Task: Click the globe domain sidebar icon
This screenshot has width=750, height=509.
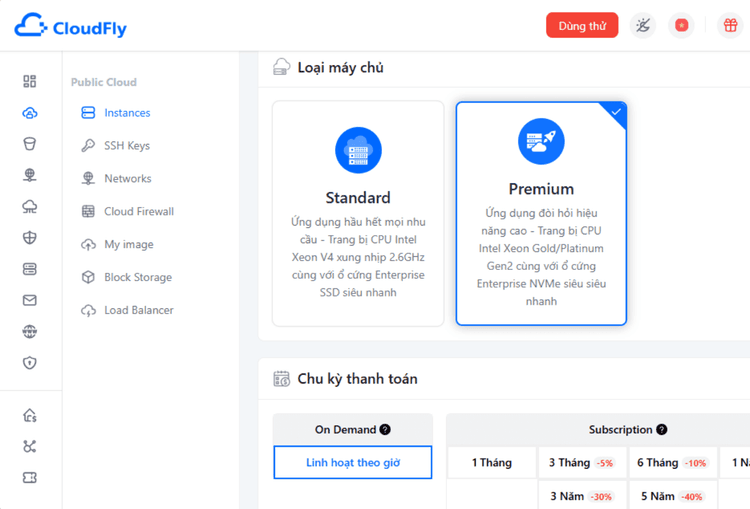Action: [x=30, y=331]
